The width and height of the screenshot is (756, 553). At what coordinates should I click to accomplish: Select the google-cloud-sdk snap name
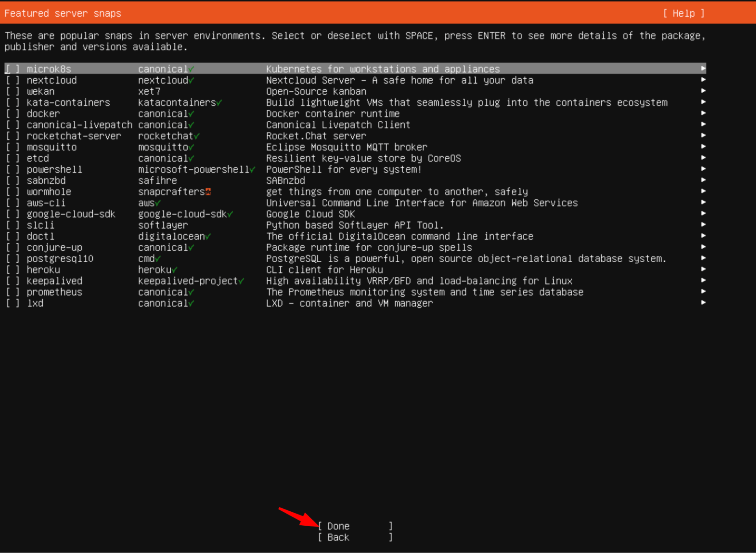(x=71, y=214)
